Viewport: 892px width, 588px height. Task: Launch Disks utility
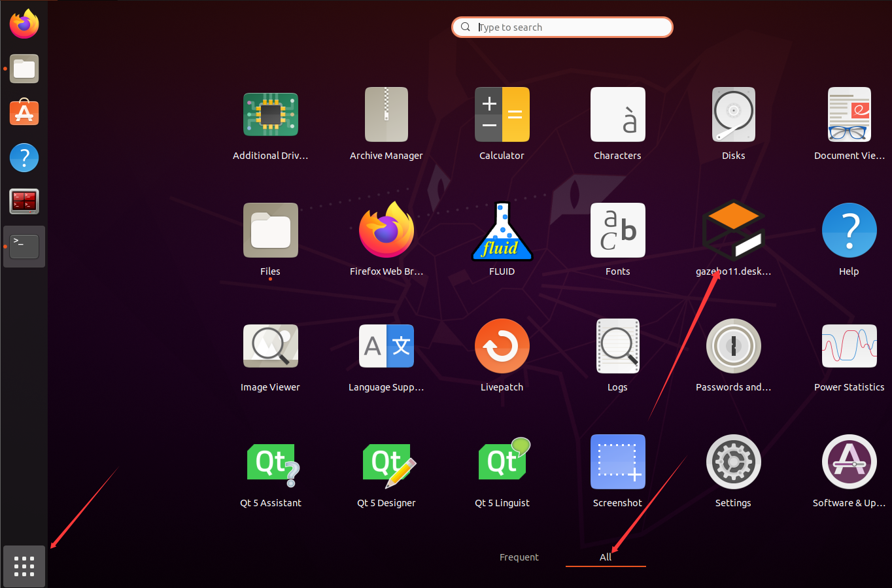point(734,114)
